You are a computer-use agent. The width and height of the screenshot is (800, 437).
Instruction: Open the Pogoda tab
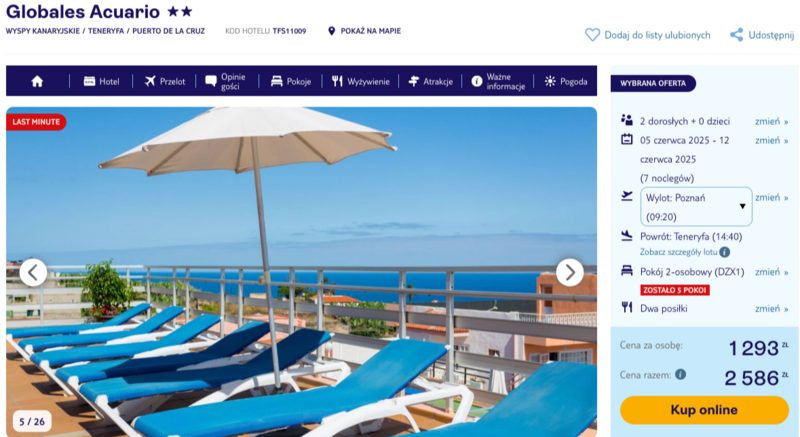pyautogui.click(x=566, y=81)
